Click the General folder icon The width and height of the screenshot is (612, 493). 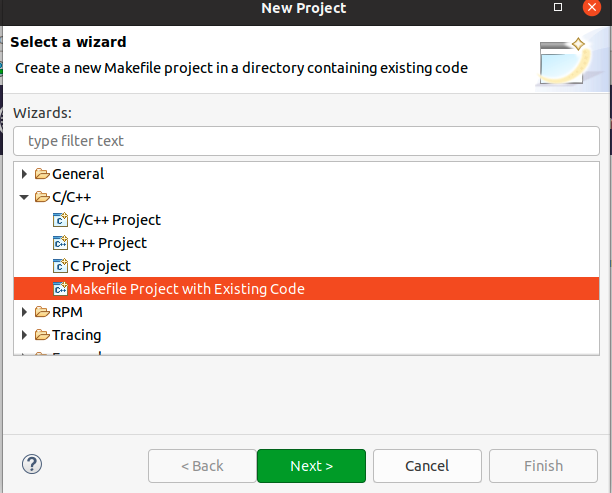(x=42, y=174)
